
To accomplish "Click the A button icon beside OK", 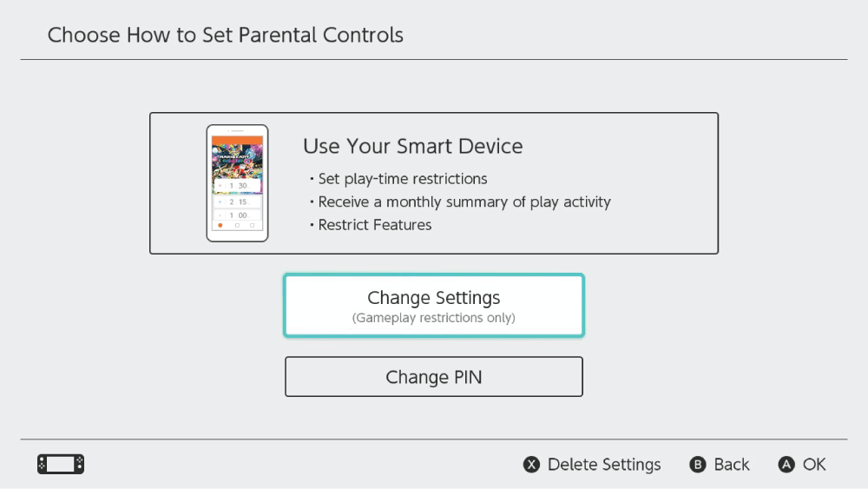I will [786, 465].
